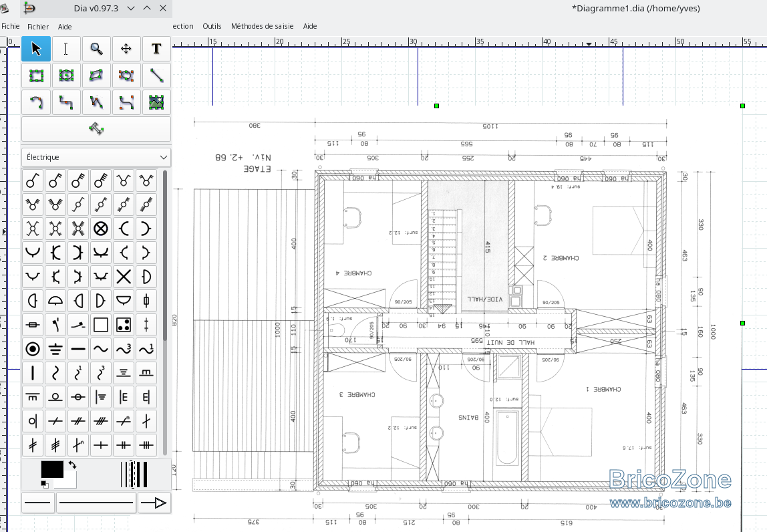Select the Ellipse shape tool
767x532 pixels.
coord(66,76)
